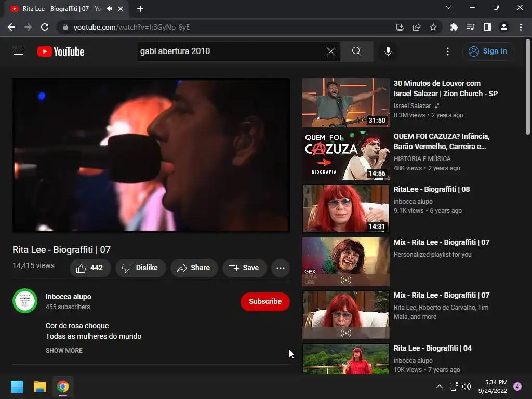The image size is (532, 399).
Task: Open the YouTube hamburger guide menu
Action: pyautogui.click(x=19, y=51)
